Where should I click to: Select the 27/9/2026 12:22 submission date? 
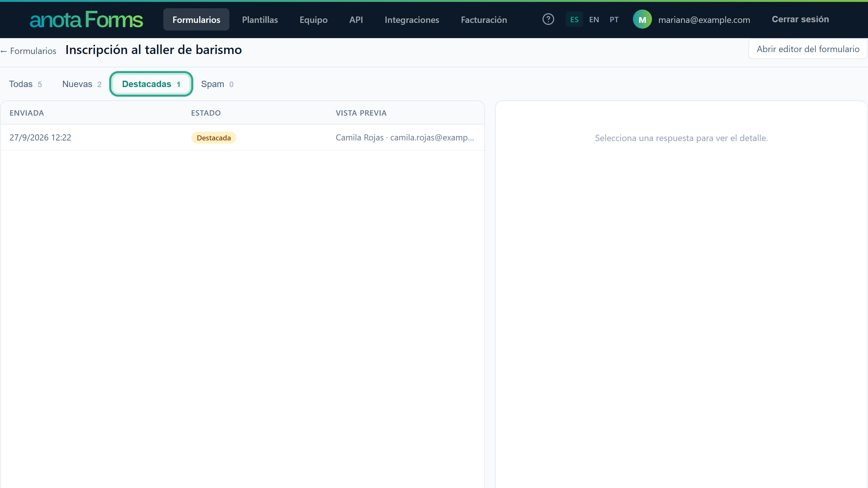[x=40, y=138]
